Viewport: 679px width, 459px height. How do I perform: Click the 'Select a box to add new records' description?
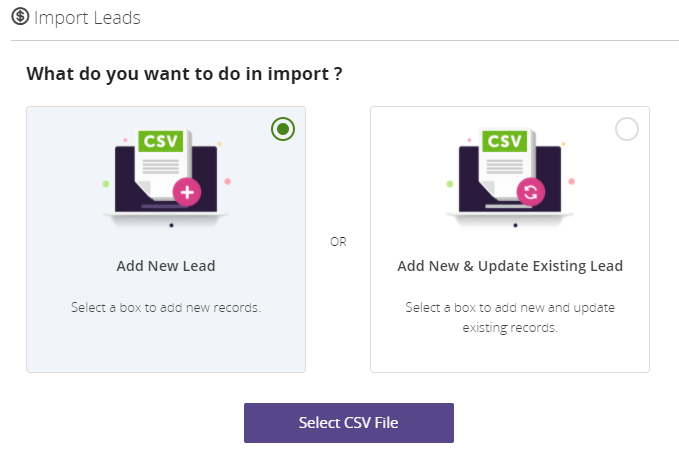click(166, 307)
